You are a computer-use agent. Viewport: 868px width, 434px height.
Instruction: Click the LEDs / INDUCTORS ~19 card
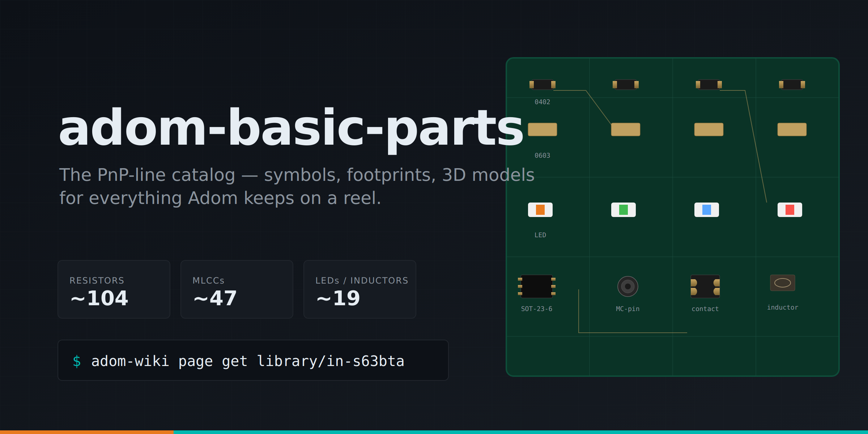pyautogui.click(x=360, y=289)
